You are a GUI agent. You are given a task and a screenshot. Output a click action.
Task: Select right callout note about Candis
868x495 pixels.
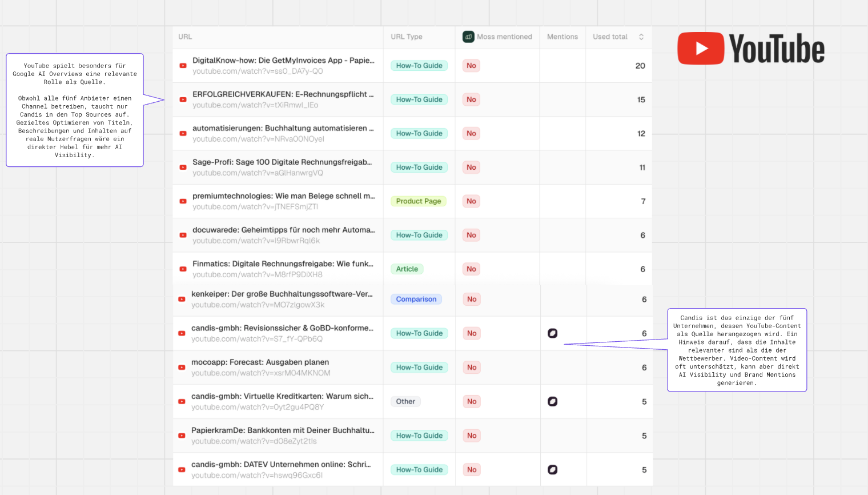coord(737,350)
